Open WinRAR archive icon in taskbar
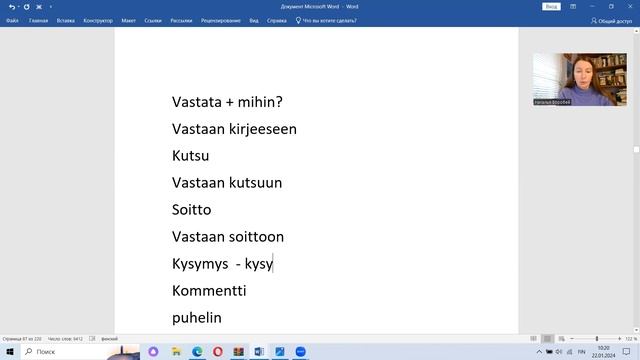Image resolution: width=640 pixels, height=360 pixels. pyautogui.click(x=238, y=351)
